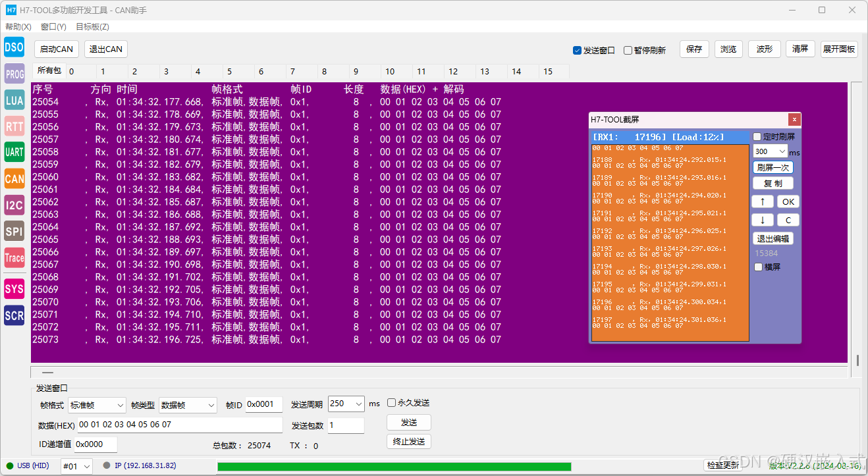The height and width of the screenshot is (476, 868).
Task: Switch to filter tab 7
Action: tap(302, 71)
